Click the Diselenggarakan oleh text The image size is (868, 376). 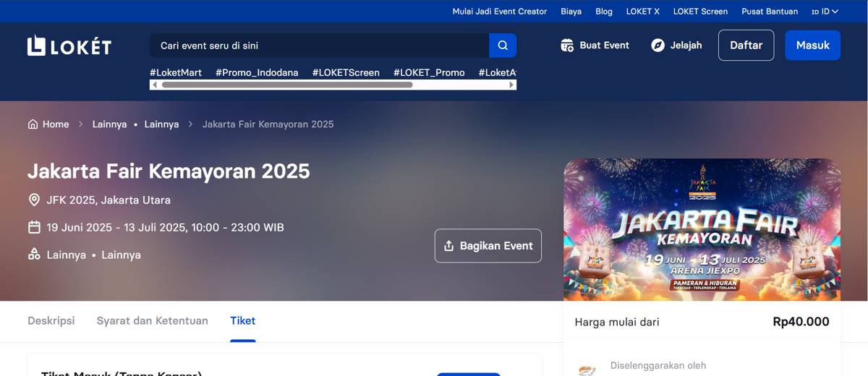658,366
